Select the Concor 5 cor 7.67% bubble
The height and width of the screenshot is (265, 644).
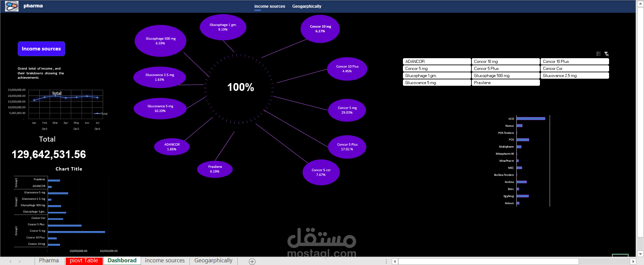click(x=321, y=173)
